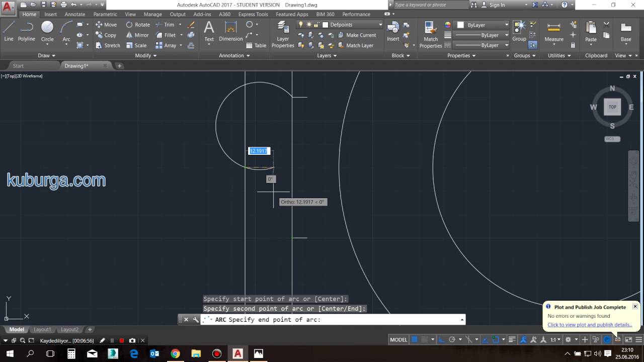
Task: Switch to the Annotate ribbon tab
Action: (74, 14)
